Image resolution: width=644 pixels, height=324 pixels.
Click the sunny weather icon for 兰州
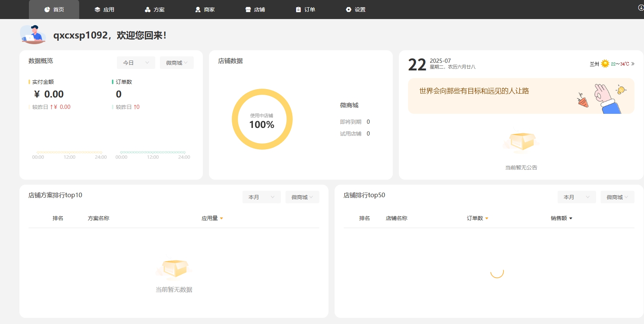click(x=605, y=64)
